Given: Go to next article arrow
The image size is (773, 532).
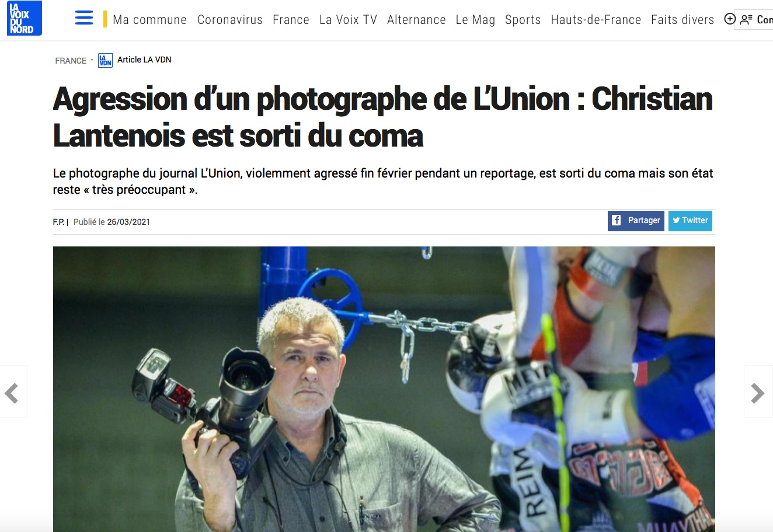Looking at the screenshot, I should 758,392.
